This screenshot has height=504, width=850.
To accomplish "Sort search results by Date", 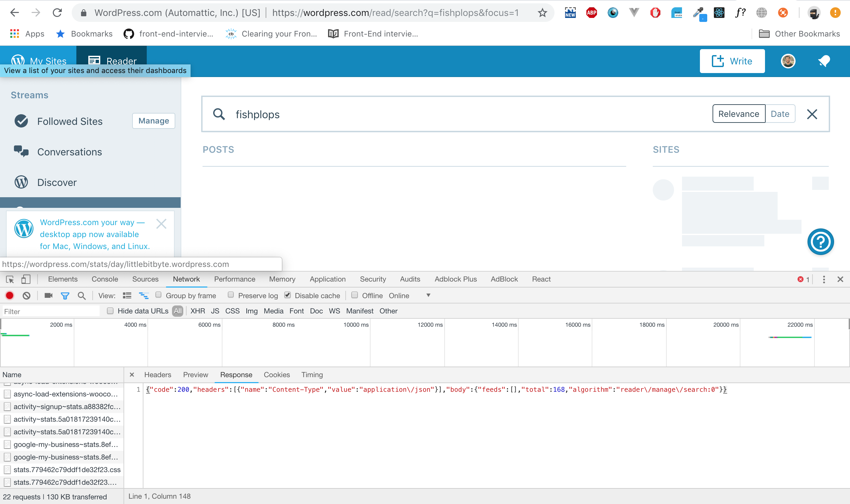I will click(780, 114).
